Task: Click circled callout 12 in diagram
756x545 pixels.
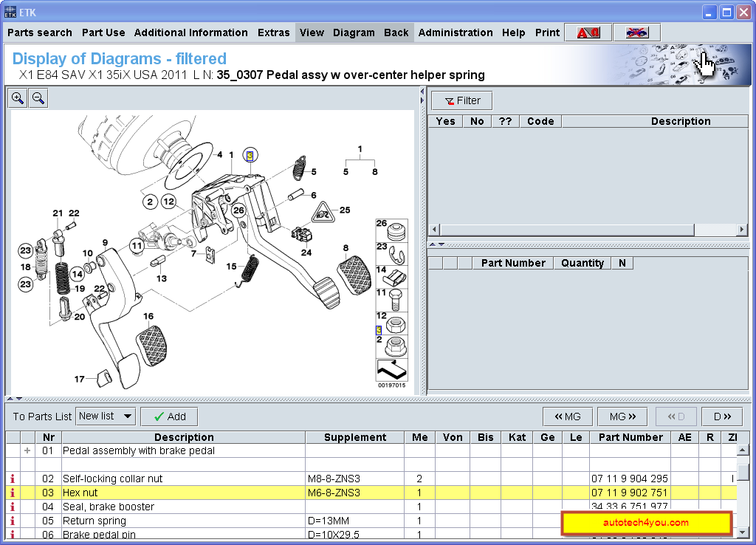Action: point(168,202)
